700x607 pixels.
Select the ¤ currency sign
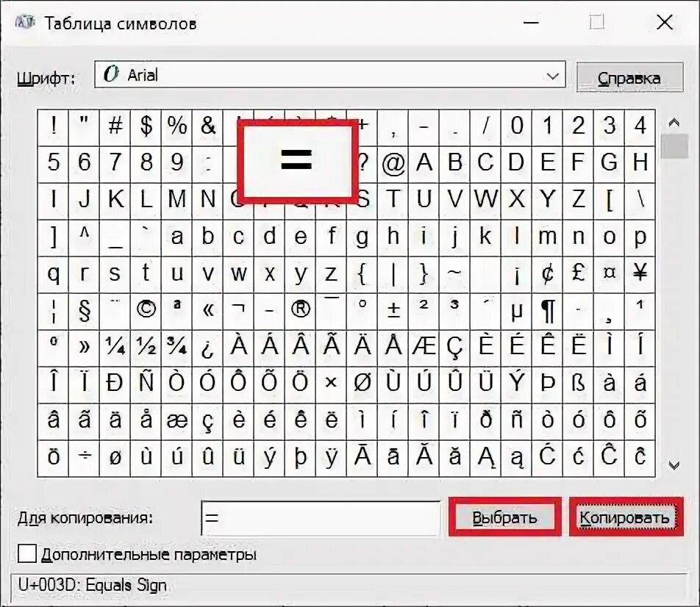(609, 275)
